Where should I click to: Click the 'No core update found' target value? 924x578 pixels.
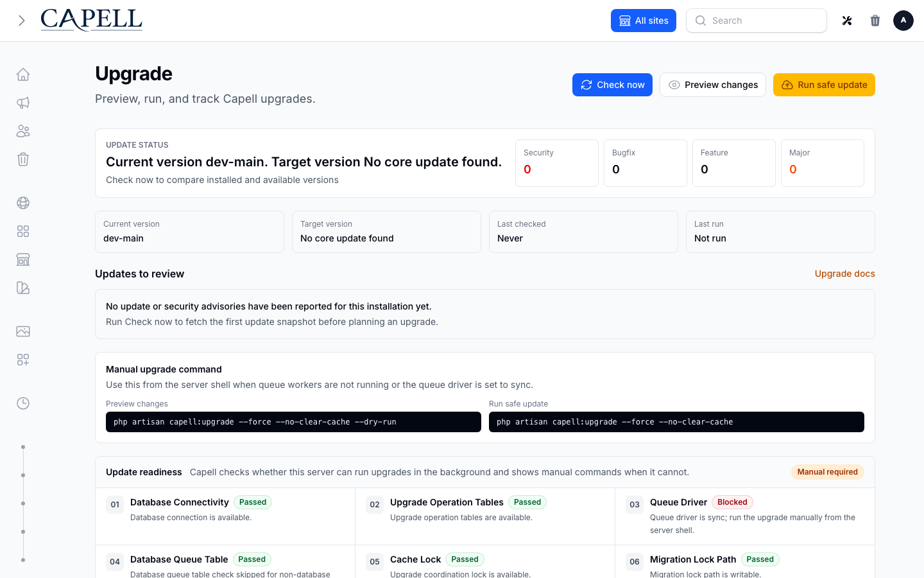[x=347, y=238]
